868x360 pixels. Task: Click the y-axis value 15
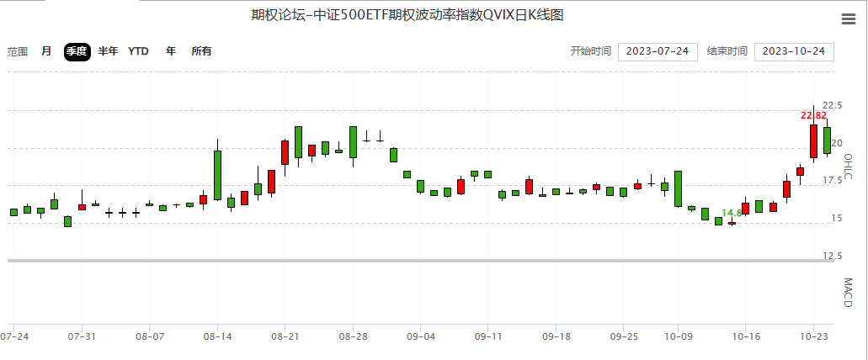837,219
